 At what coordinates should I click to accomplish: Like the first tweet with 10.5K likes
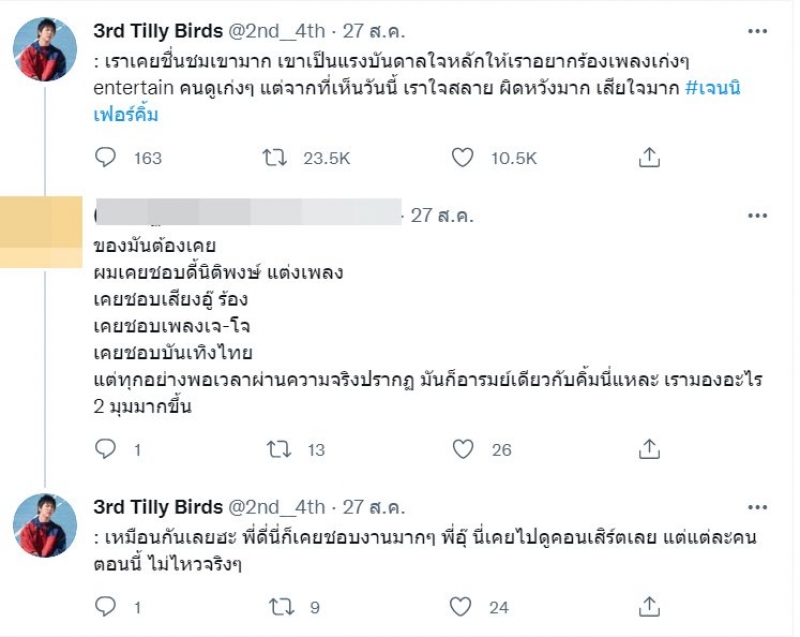pos(463,158)
